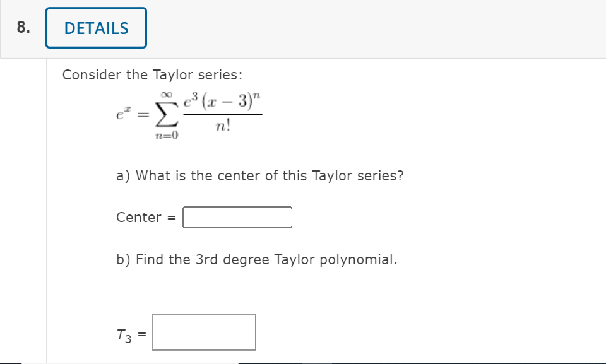Click the e^x term in the equation
Viewport: 606px width, 364px height.
(121, 115)
